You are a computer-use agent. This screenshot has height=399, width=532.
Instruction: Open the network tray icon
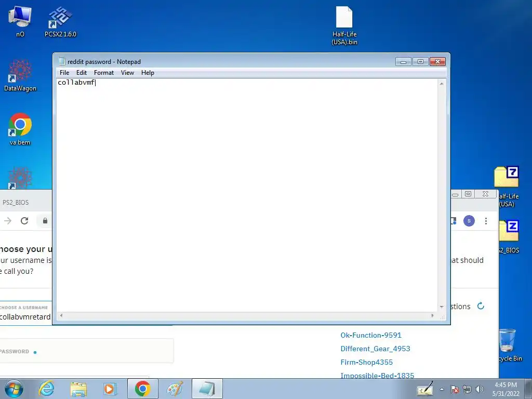pos(467,389)
